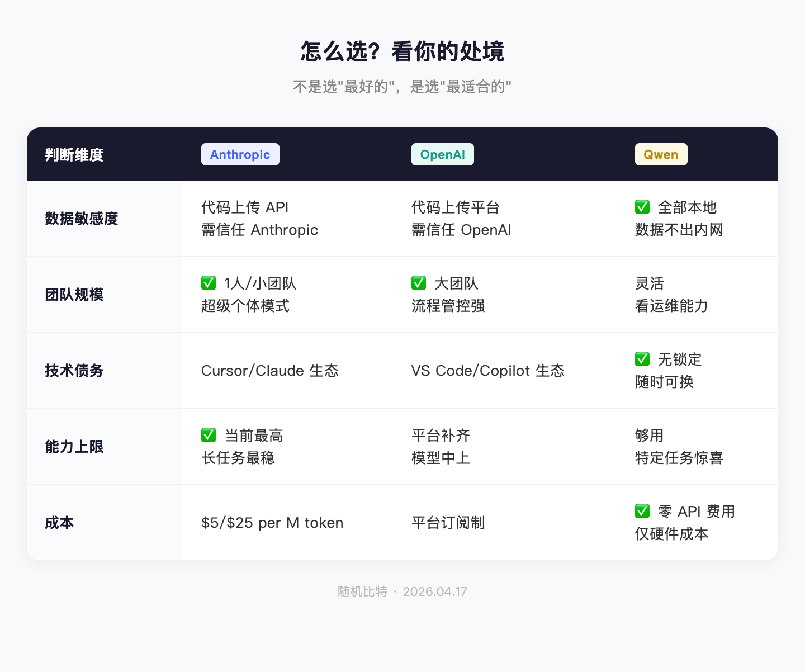Click the "判断维度" column header

(74, 154)
